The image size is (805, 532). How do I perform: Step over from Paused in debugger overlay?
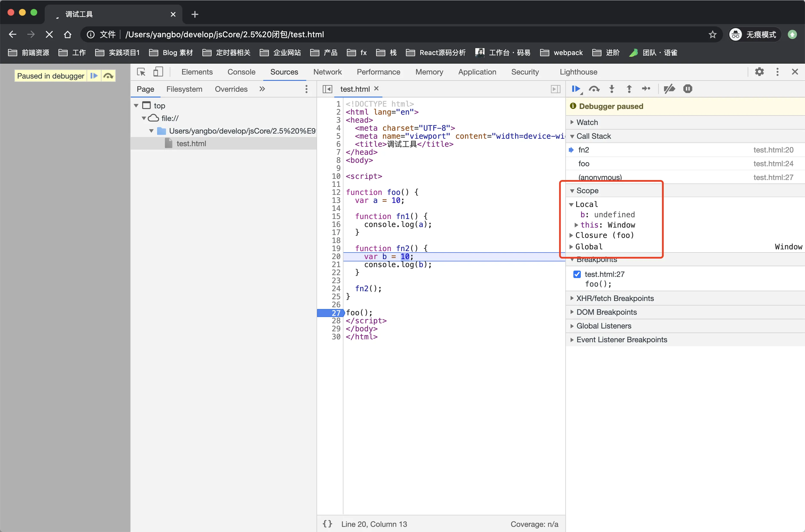[x=108, y=76]
